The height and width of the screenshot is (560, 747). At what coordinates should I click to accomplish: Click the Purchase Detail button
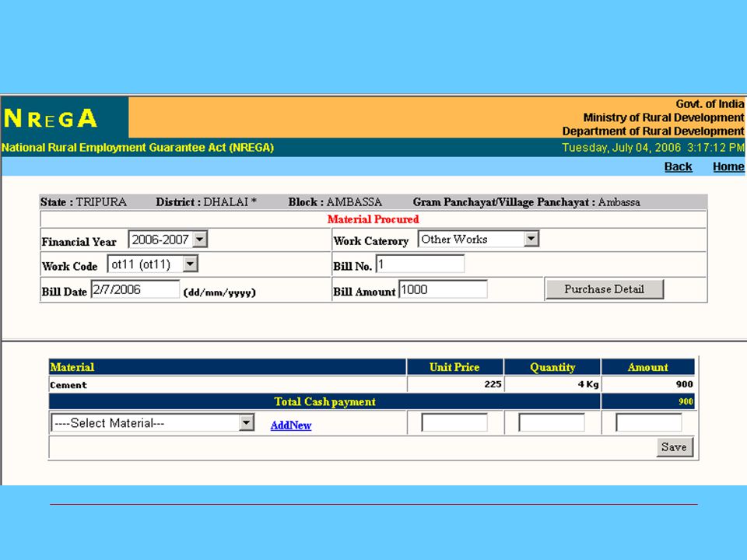pos(604,289)
